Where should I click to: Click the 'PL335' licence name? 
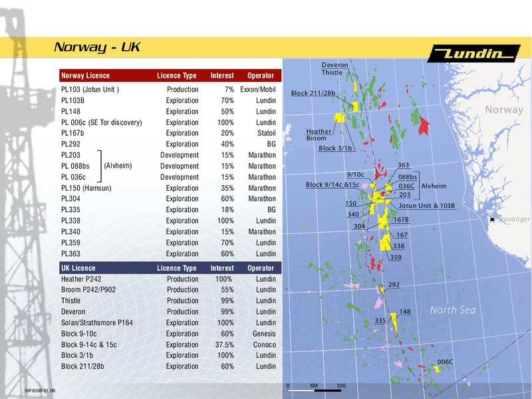point(70,209)
